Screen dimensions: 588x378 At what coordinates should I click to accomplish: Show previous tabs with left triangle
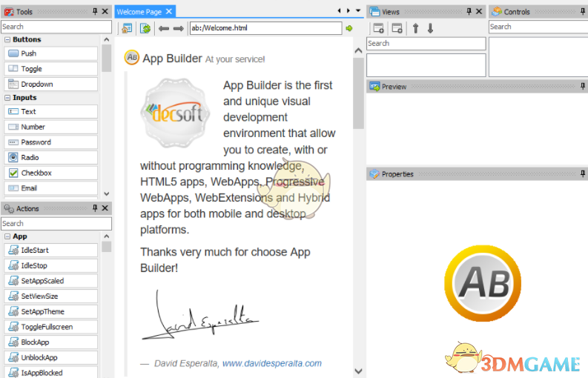[340, 10]
